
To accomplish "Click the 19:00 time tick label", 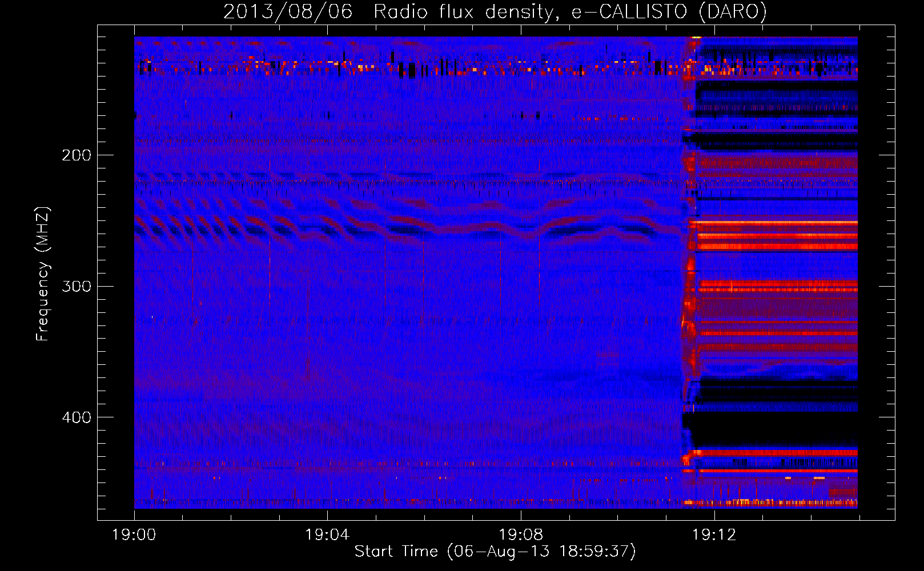I will (x=134, y=535).
